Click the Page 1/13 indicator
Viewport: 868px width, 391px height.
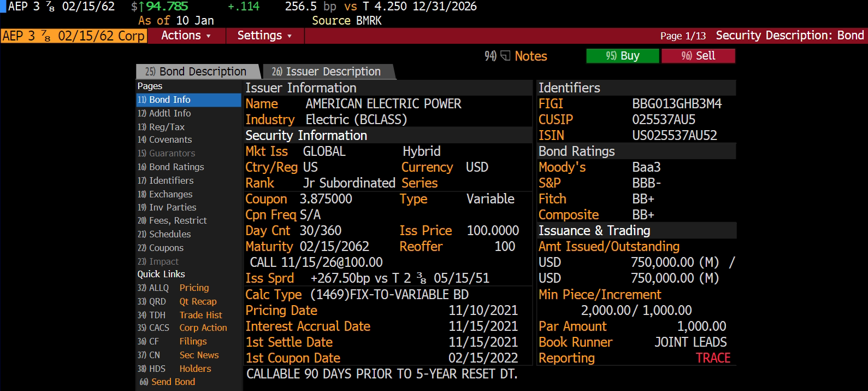click(x=683, y=36)
